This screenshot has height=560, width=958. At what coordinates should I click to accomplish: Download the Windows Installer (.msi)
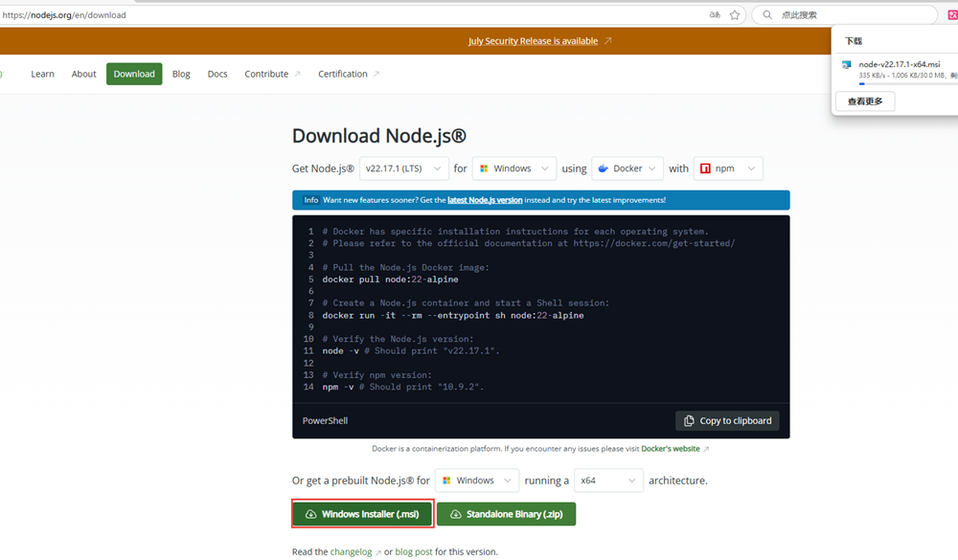363,514
